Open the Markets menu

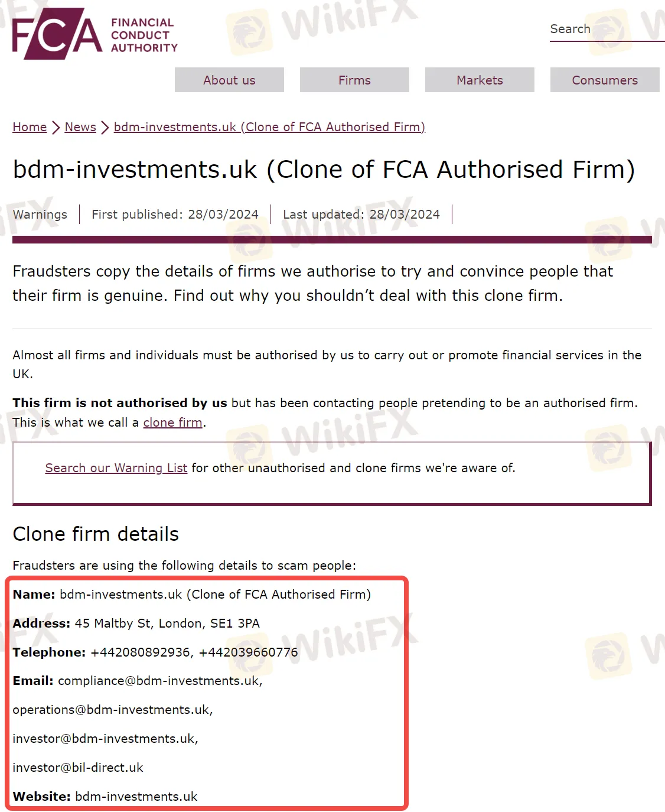point(480,80)
